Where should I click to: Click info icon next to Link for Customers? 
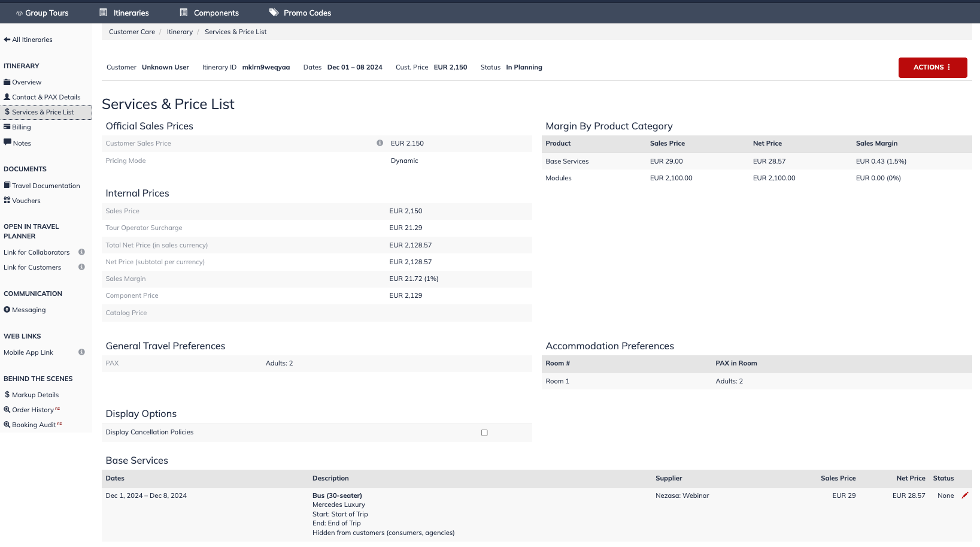[81, 267]
